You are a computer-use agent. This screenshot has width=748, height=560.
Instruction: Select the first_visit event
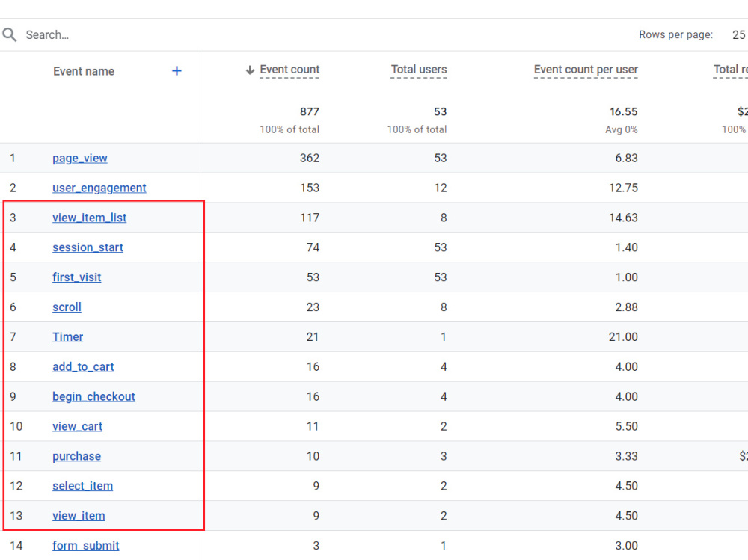(x=77, y=277)
